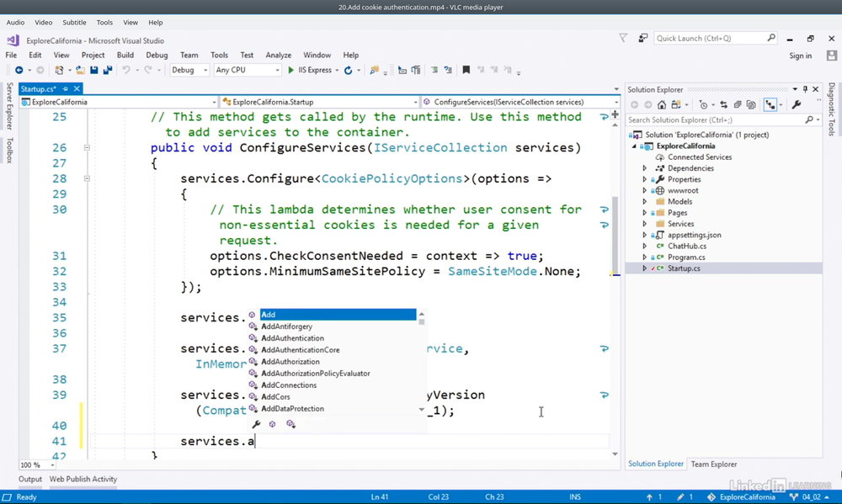Start IIS Express with the green play button

point(290,71)
